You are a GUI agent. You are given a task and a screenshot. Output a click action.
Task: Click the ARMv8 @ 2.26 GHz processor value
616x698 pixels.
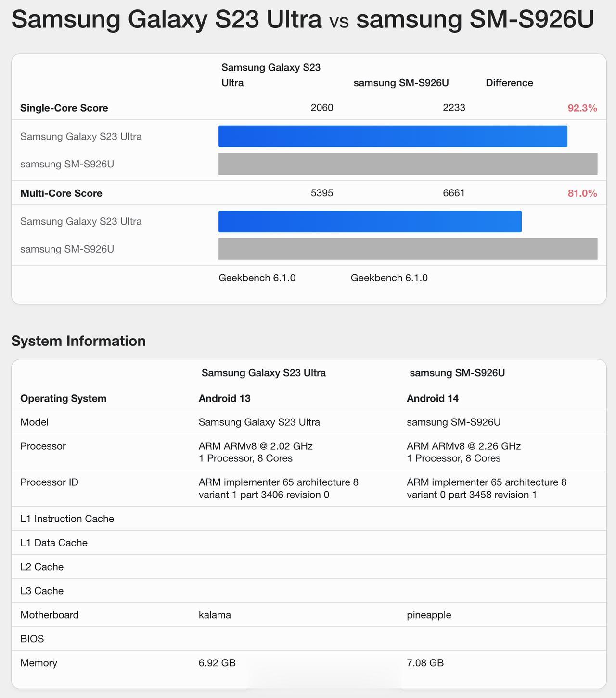tap(463, 446)
